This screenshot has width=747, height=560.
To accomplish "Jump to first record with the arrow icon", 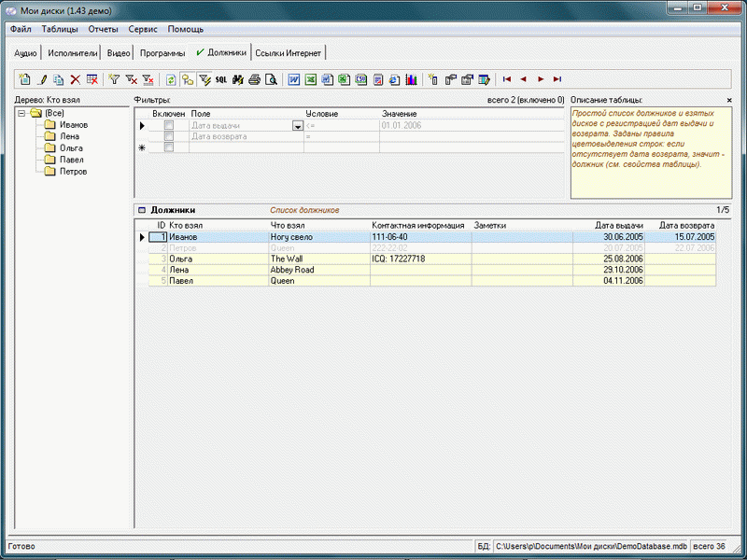I will click(x=507, y=80).
